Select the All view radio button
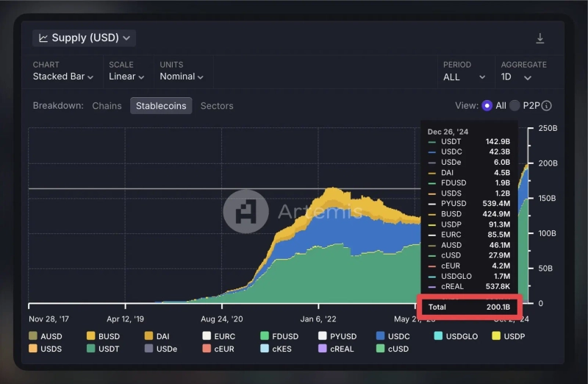 click(487, 106)
